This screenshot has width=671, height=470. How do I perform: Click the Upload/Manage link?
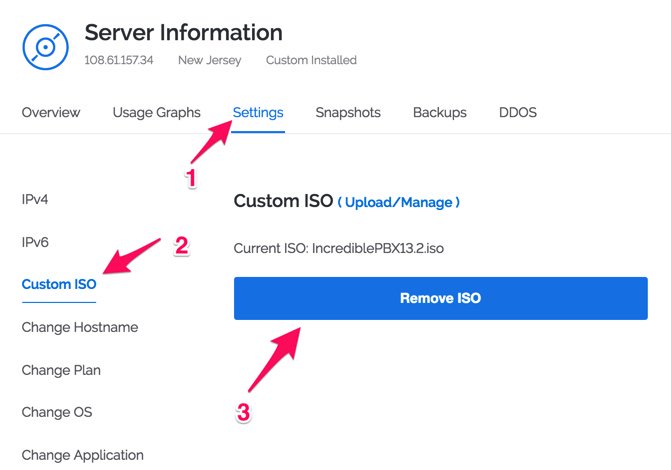pyautogui.click(x=399, y=202)
